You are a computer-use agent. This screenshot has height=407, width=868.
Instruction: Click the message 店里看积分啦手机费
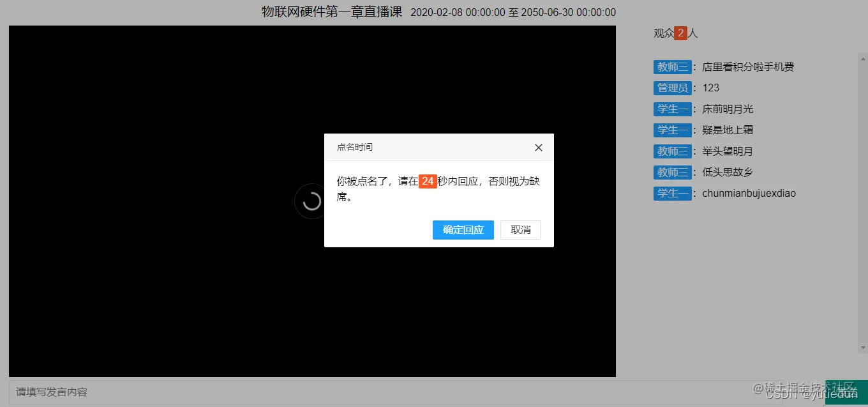[748, 67]
